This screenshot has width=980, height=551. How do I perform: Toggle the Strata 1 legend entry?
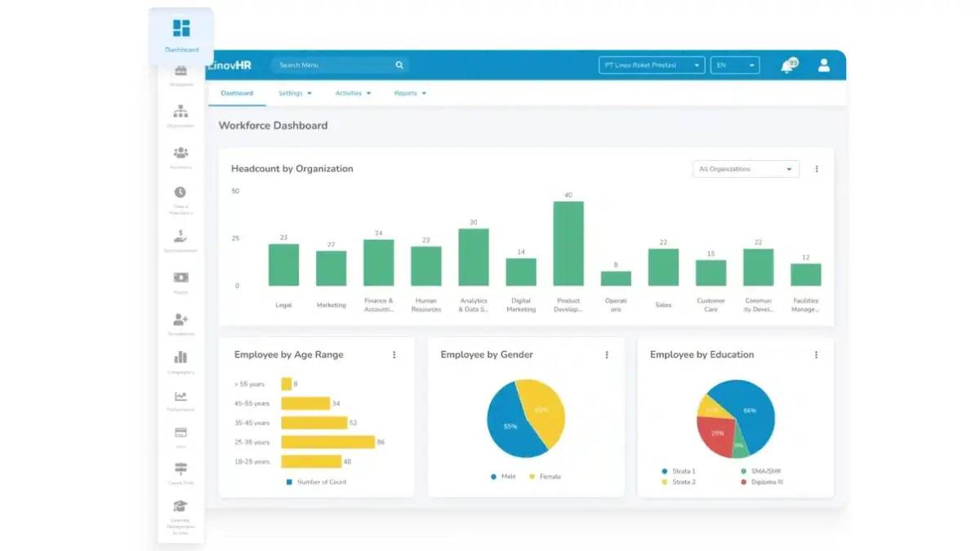click(x=681, y=471)
